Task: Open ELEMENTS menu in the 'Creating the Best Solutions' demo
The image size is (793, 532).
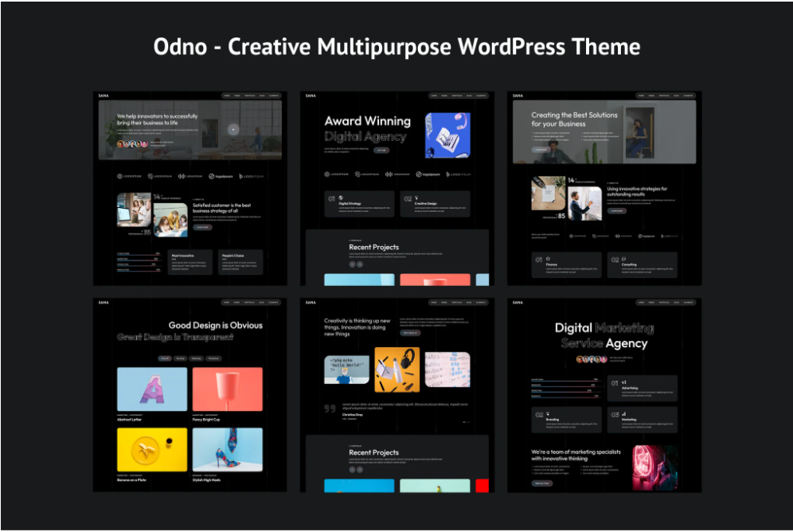Action: 689,96
